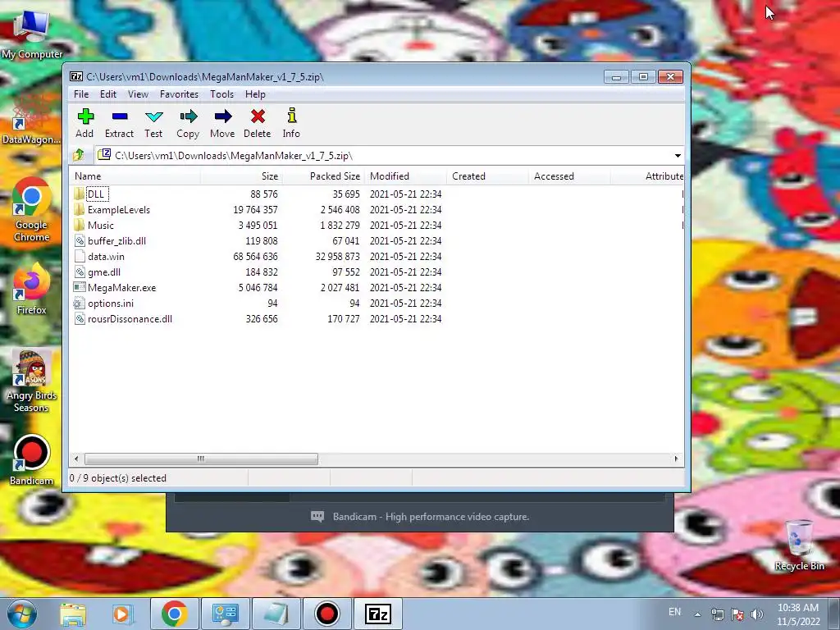Show hidden tray icons arrow

tap(697, 614)
